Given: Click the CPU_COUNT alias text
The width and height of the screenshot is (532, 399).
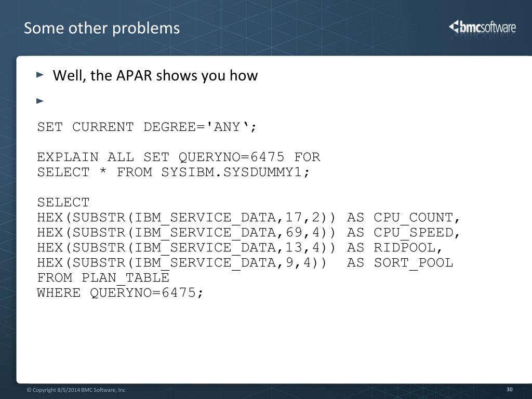Looking at the screenshot, I should [417, 218].
